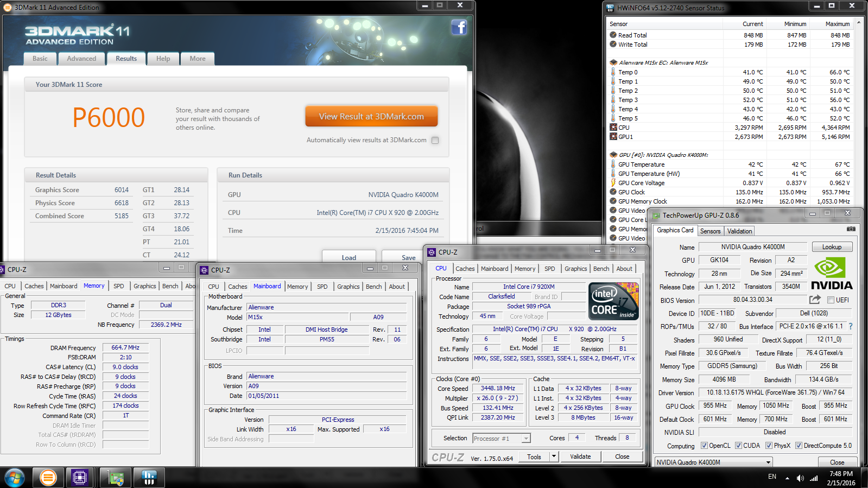The height and width of the screenshot is (488, 868).
Task: Open the SPD tab in CPU-Z Mainboard window
Action: [x=322, y=287]
